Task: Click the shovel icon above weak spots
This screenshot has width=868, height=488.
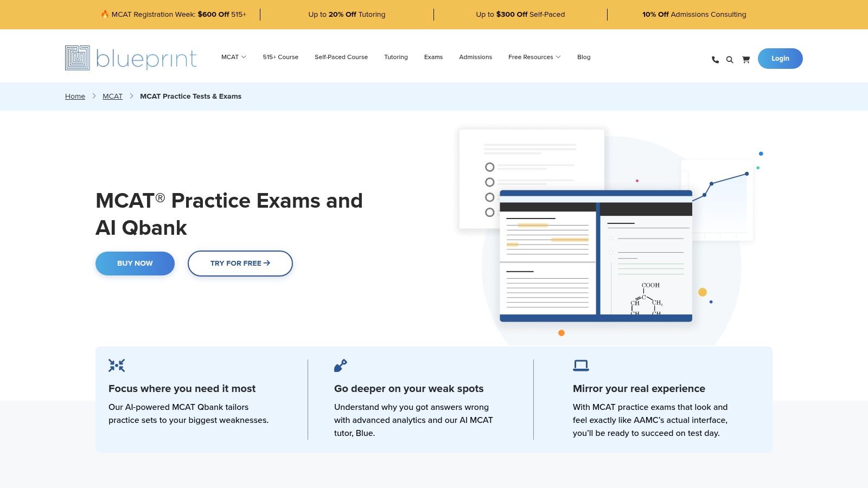Action: pos(341,365)
